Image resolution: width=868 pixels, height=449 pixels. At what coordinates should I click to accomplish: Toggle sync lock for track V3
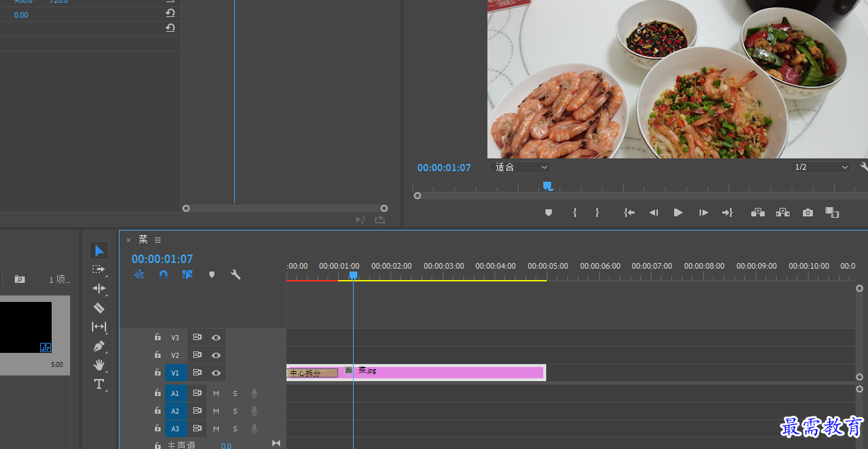point(197,337)
